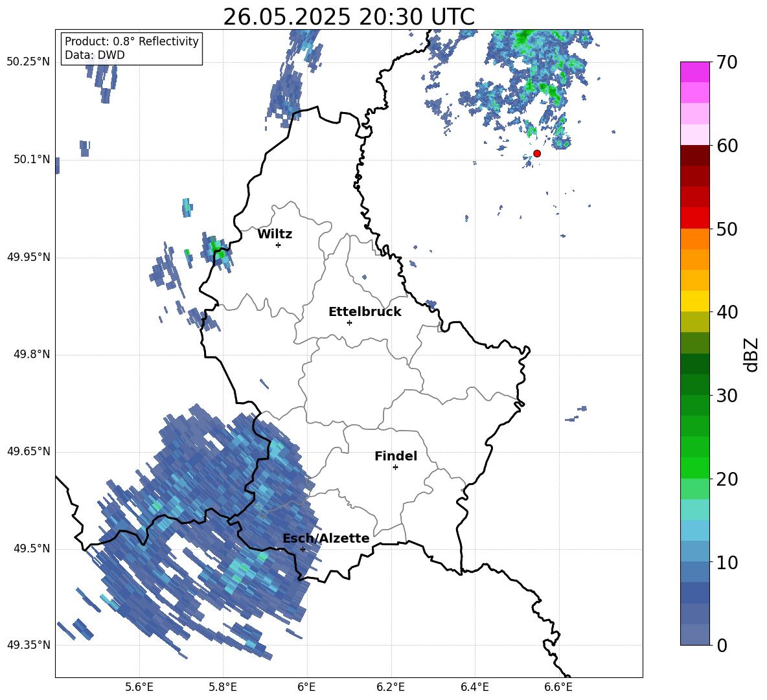
Task: Click the 30 tick label on colorbar
Action: 727,396
